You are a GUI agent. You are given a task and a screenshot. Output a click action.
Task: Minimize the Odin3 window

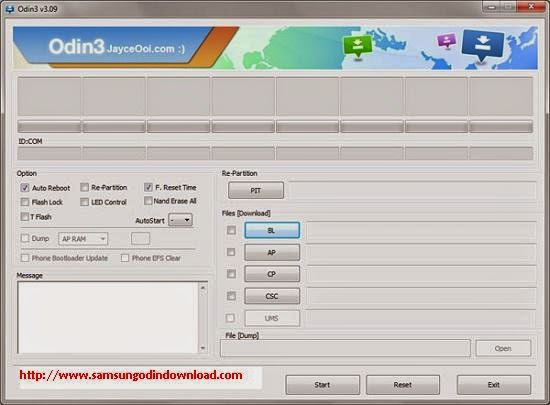[492, 7]
